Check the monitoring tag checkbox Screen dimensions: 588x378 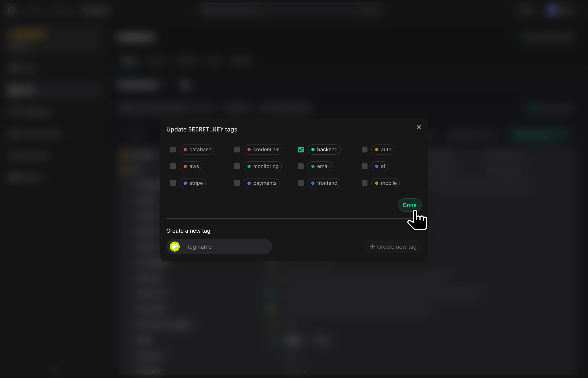point(237,166)
